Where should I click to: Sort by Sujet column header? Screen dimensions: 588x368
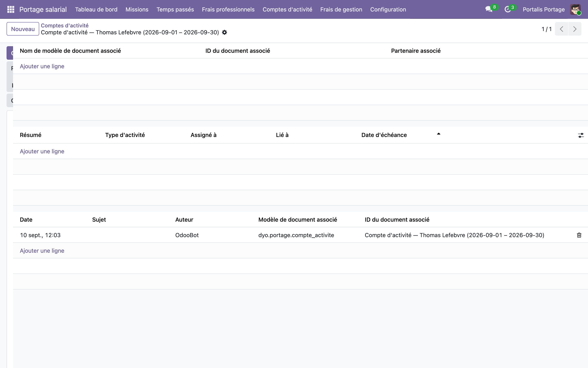click(x=99, y=220)
